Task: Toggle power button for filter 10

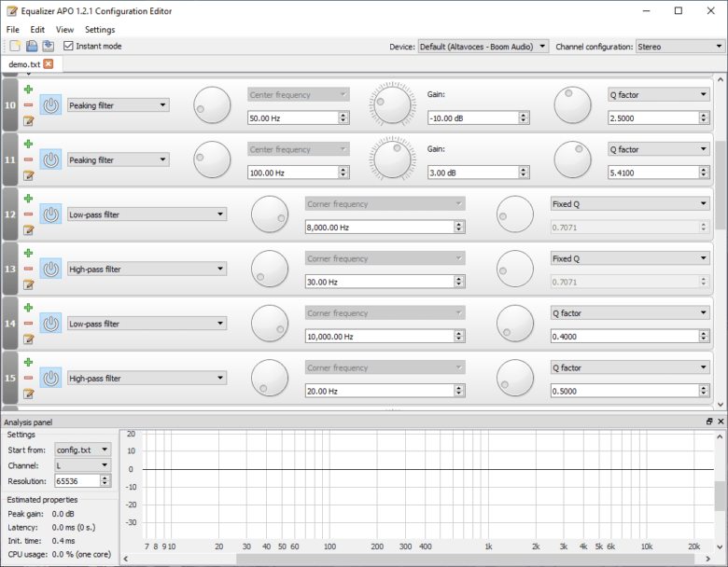Action: click(50, 105)
